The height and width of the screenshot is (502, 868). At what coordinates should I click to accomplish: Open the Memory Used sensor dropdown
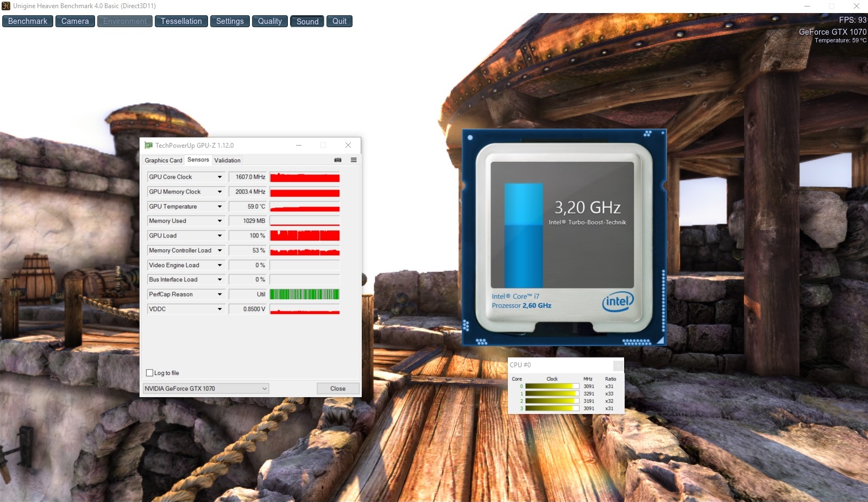[x=219, y=221]
